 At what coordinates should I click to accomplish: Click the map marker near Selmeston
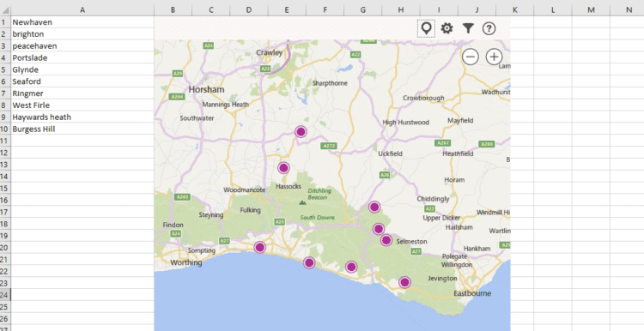386,240
